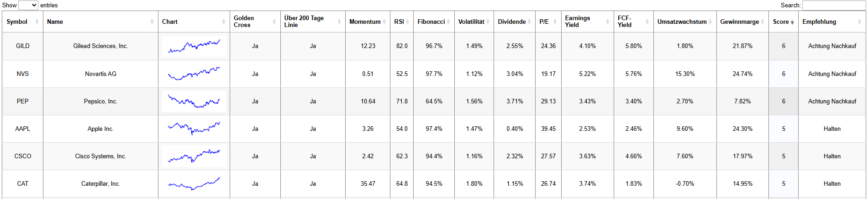Sort by Golden Cross column
The width and height of the screenshot is (868, 199).
pos(244,22)
